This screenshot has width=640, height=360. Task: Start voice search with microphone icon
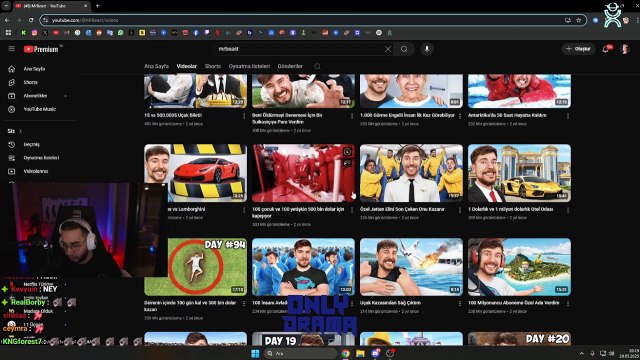[x=427, y=49]
